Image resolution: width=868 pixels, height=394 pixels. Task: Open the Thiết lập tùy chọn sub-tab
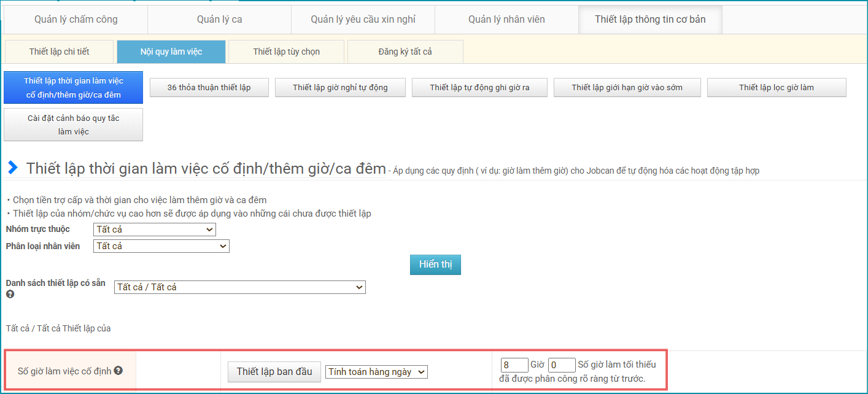point(286,52)
